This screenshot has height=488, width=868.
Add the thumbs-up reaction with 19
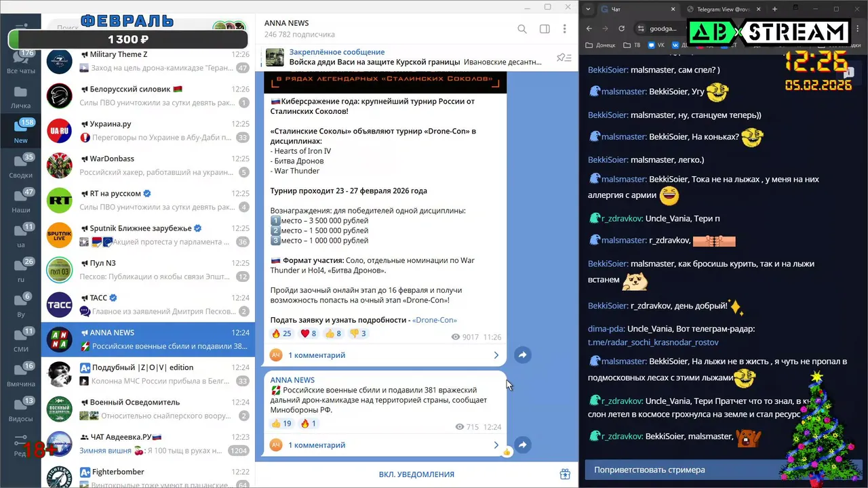pyautogui.click(x=281, y=424)
